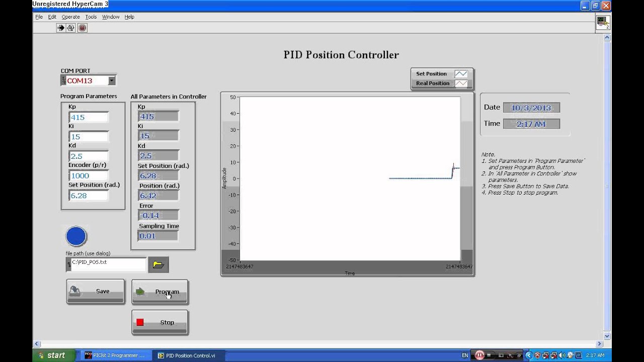This screenshot has height=362, width=644.
Task: Click the red Abort Execution toolbar icon
Action: pyautogui.click(x=83, y=28)
